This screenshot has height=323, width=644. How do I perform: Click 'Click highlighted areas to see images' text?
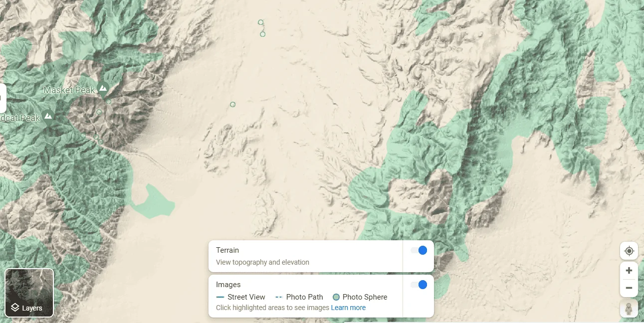(x=272, y=308)
